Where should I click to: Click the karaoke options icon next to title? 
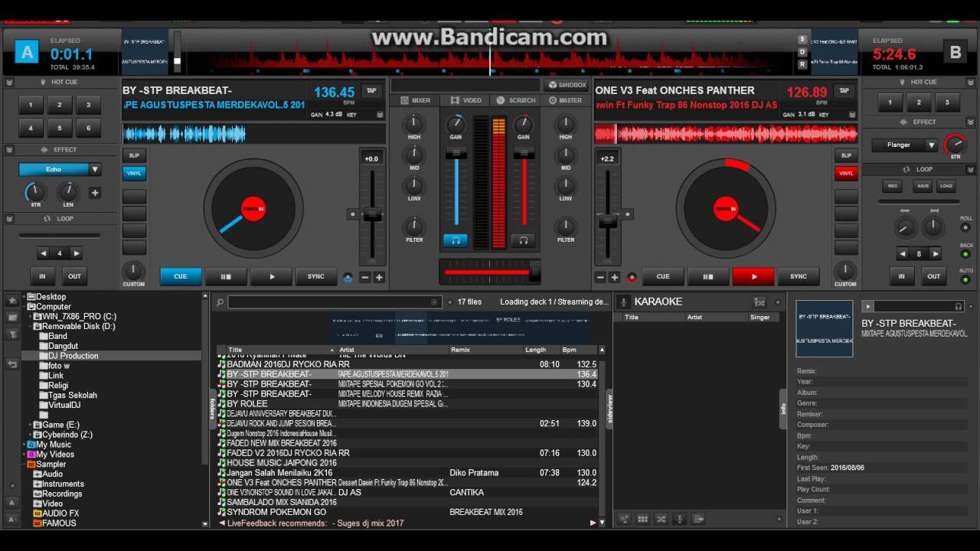tap(759, 302)
